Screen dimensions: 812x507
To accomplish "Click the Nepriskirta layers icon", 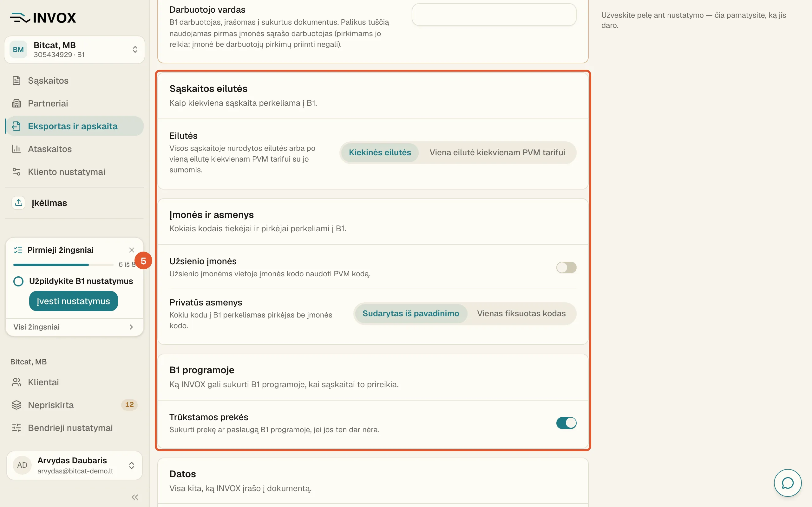I will (x=16, y=405).
